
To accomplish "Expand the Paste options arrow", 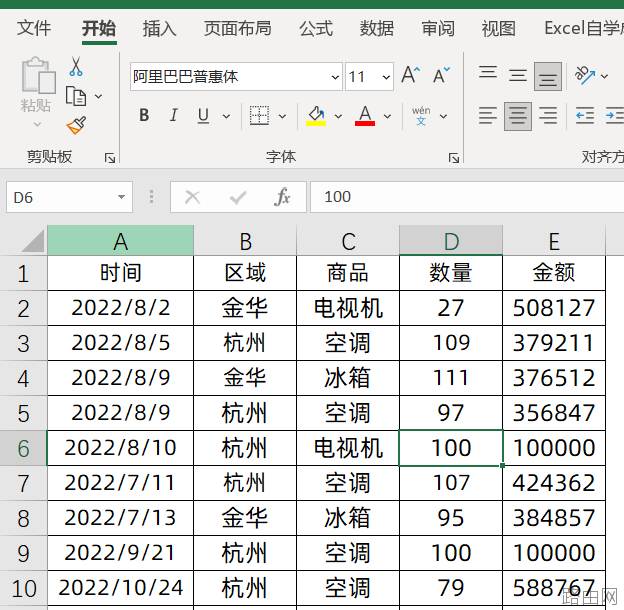I will [x=37, y=125].
